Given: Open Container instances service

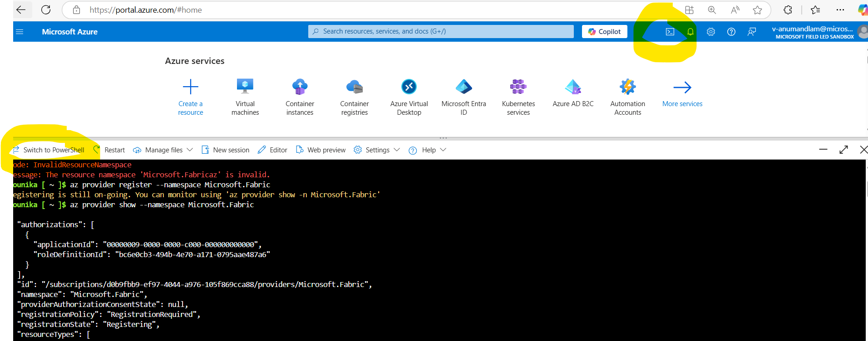Looking at the screenshot, I should point(300,97).
